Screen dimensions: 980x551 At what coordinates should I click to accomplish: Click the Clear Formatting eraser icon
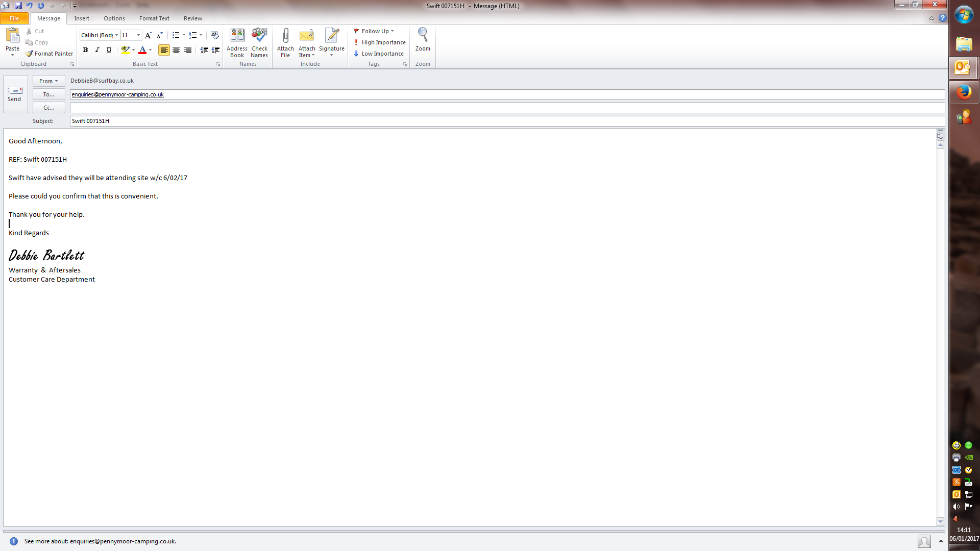[x=215, y=35]
